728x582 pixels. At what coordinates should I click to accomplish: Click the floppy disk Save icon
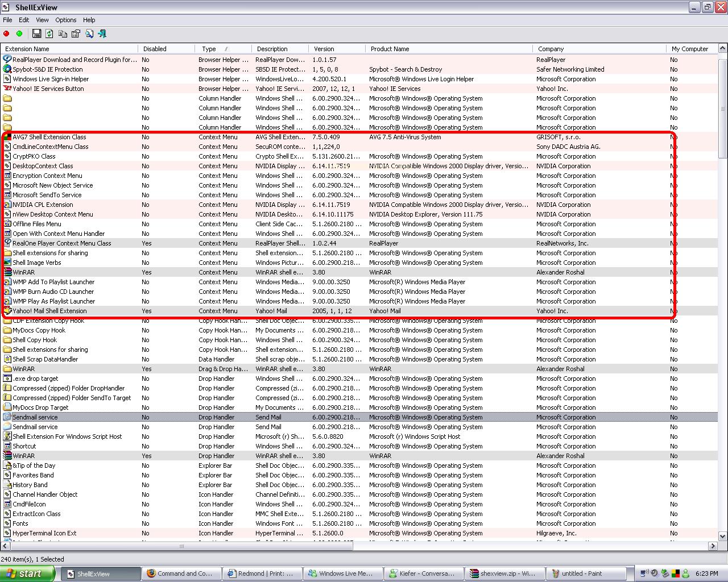pos(36,34)
